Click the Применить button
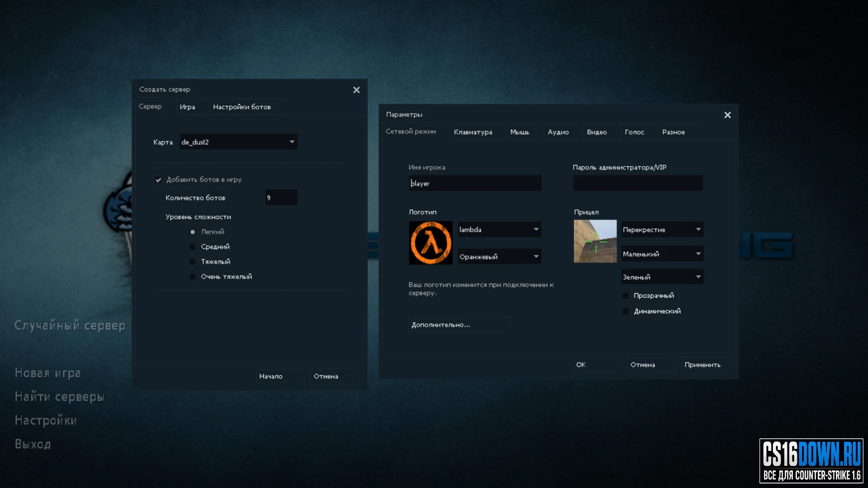 [x=706, y=365]
